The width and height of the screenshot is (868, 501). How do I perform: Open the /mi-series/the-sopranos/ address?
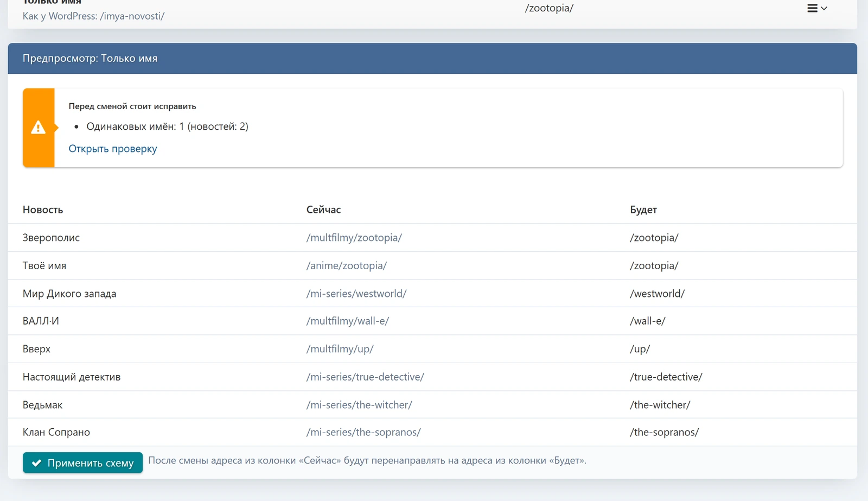pos(363,433)
